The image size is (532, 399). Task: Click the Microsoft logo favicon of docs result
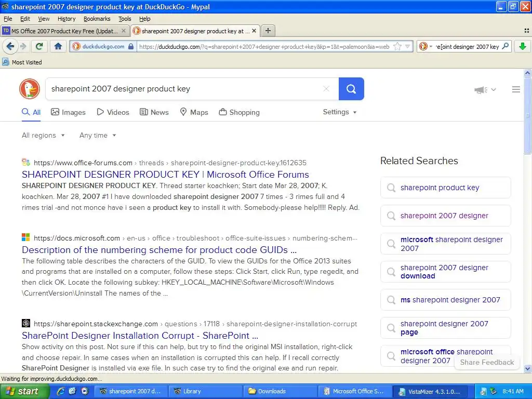coord(26,237)
